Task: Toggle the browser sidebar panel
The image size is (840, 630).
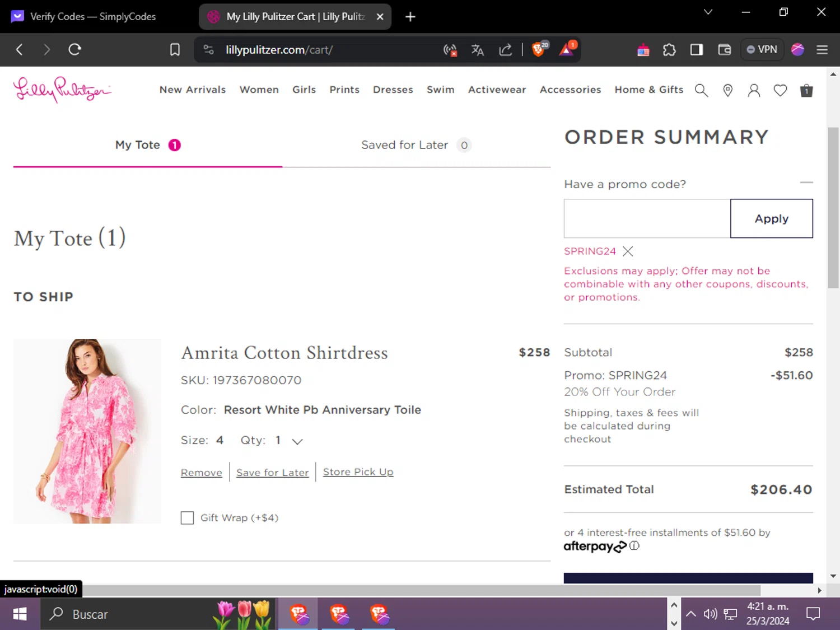Action: tap(696, 50)
